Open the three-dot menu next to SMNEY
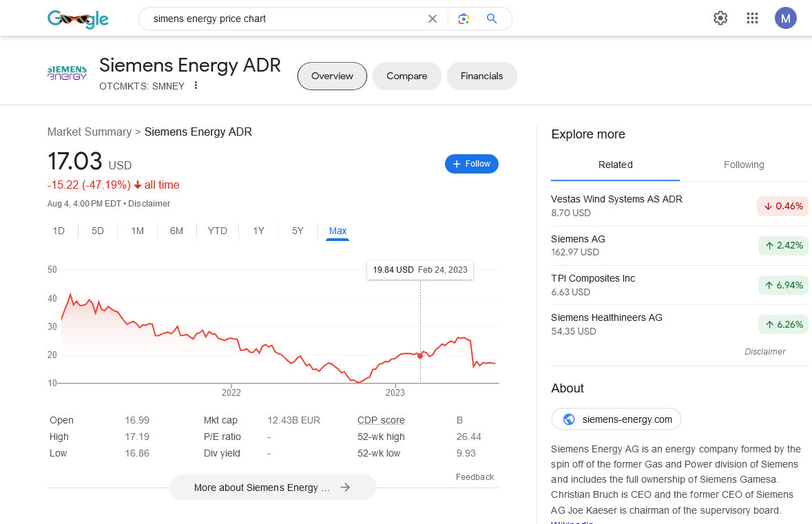Image resolution: width=812 pixels, height=524 pixels. pos(196,85)
